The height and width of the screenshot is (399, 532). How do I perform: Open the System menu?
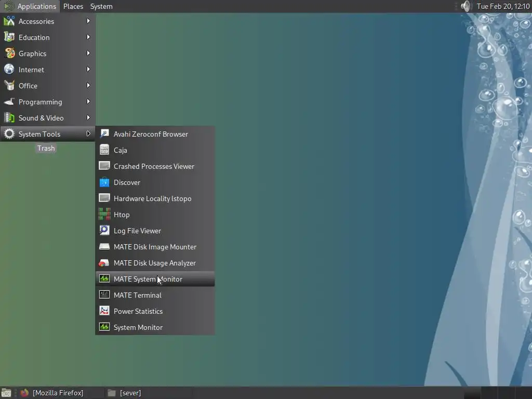tap(101, 6)
